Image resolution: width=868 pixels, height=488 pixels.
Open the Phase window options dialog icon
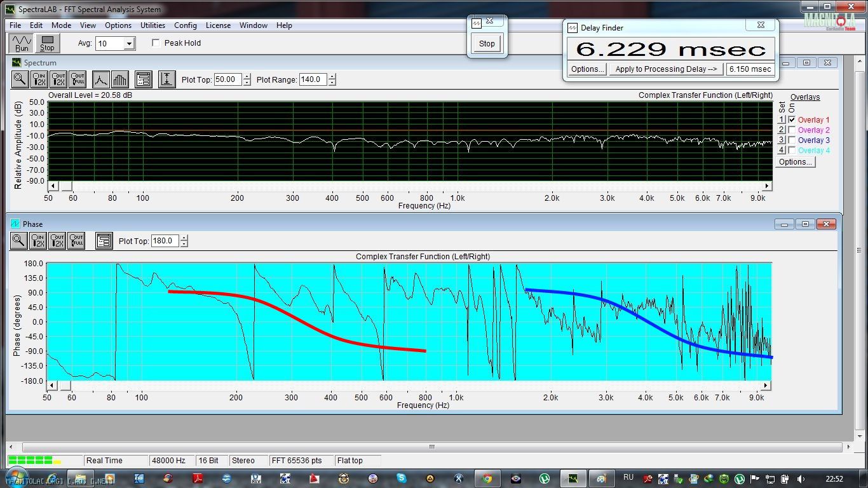(x=104, y=241)
